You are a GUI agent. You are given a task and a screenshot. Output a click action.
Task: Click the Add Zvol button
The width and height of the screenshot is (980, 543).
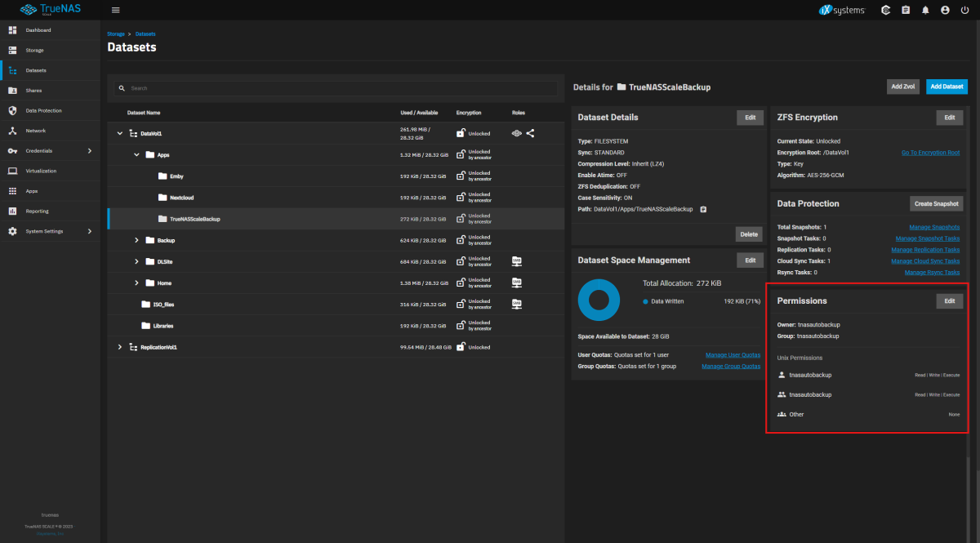[902, 87]
